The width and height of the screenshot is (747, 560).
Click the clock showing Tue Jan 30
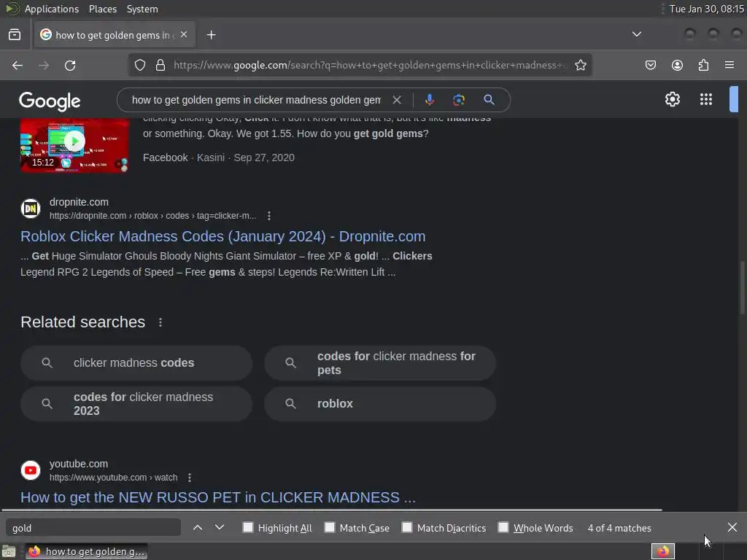point(706,9)
